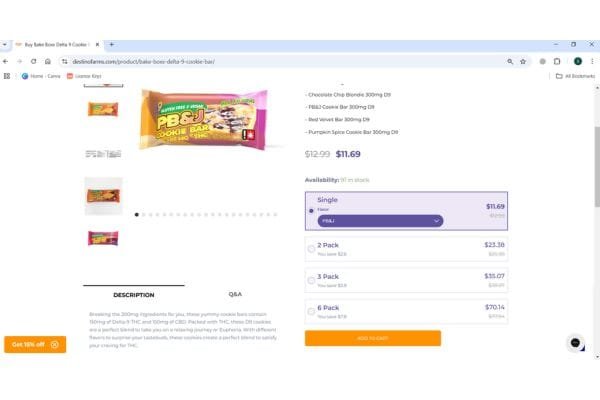Dismiss the Get 15% off popup
Image resolution: width=600 pixels, height=400 pixels.
[x=54, y=344]
